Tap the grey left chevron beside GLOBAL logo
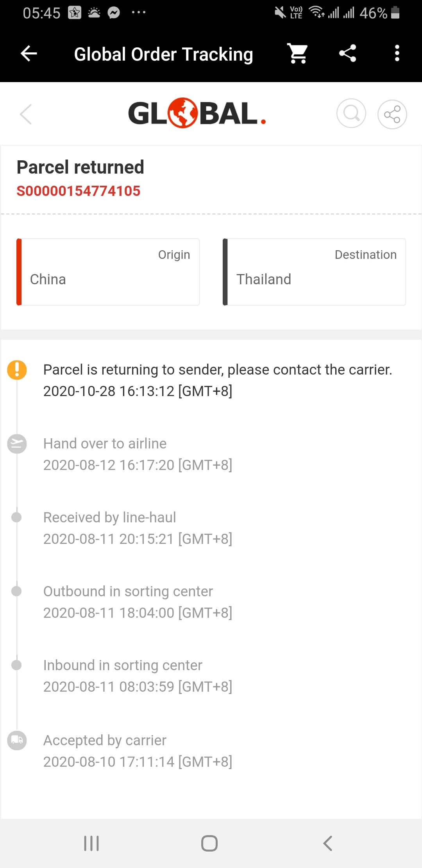The image size is (422, 868). [26, 114]
